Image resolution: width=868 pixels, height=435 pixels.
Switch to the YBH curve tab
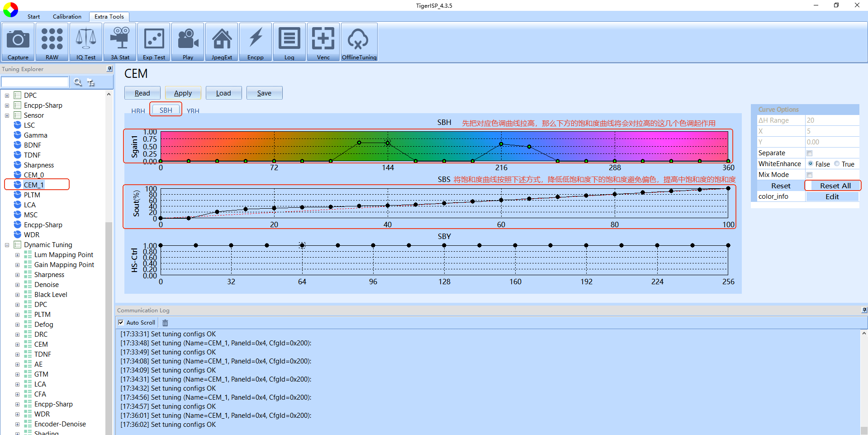[x=193, y=111]
